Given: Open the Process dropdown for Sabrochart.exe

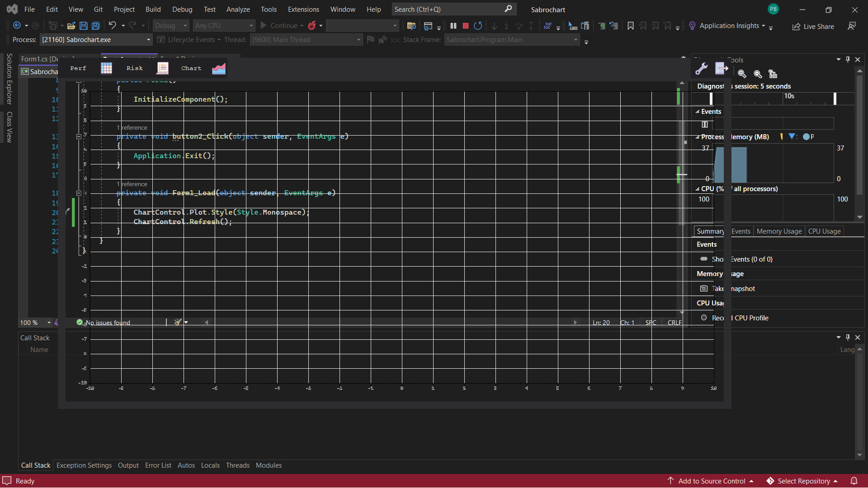Looking at the screenshot, I should coord(148,40).
